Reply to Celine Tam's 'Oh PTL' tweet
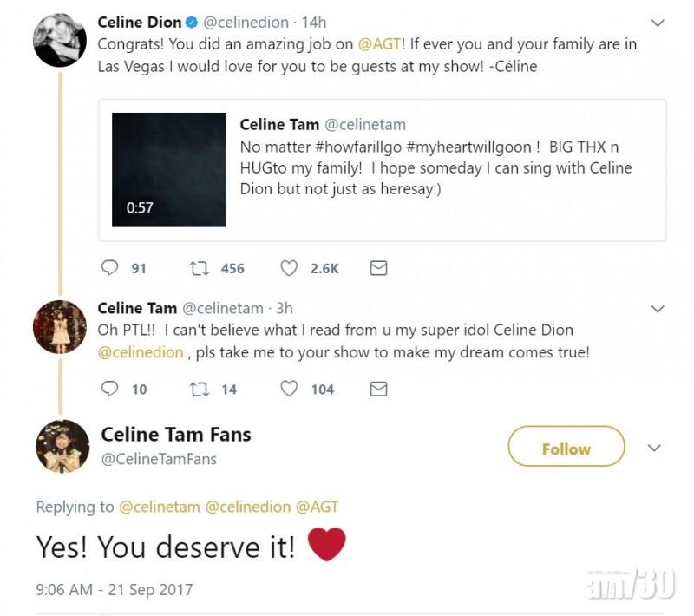 (x=110, y=390)
